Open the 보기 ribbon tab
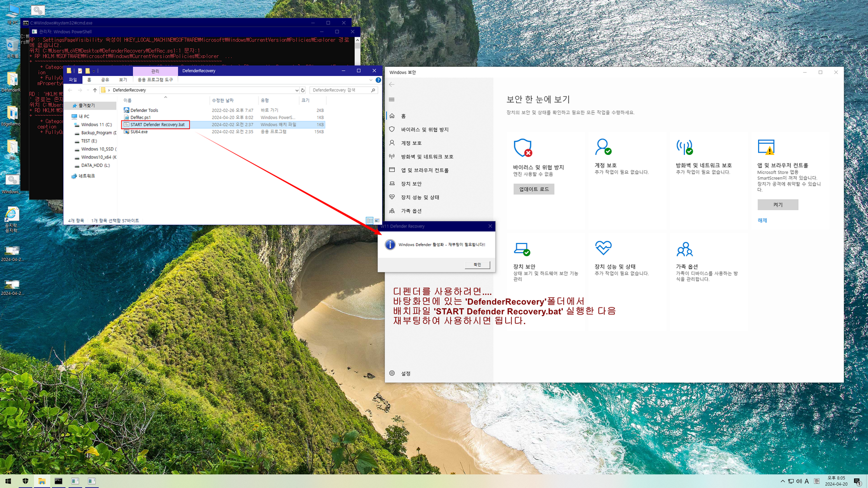868x488 pixels. (123, 80)
